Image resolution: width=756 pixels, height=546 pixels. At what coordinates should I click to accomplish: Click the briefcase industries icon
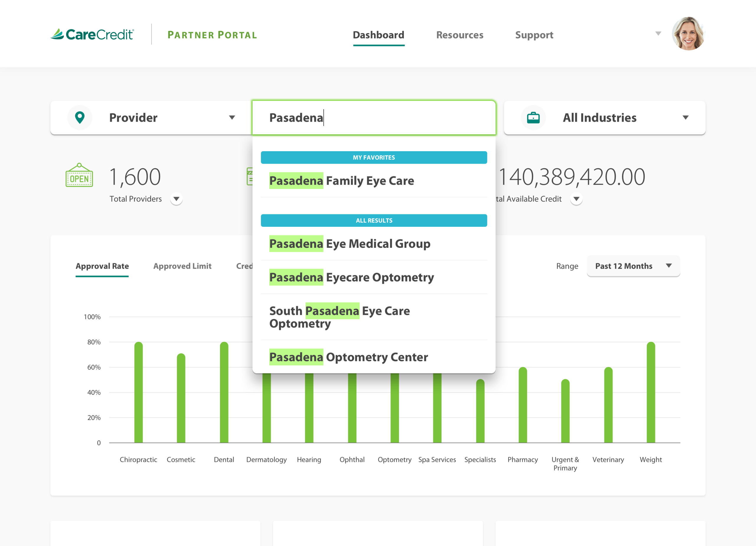pos(533,118)
